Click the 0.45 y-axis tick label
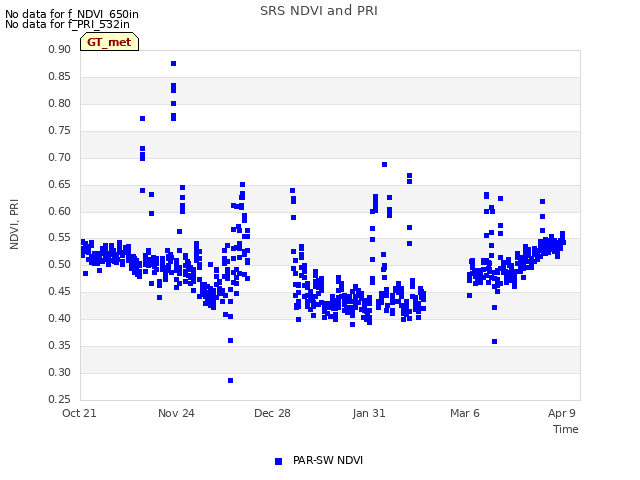The height and width of the screenshot is (480, 640). coord(59,291)
